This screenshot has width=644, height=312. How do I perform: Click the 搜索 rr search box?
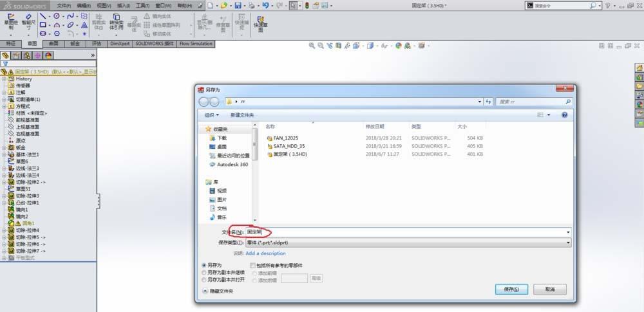click(x=533, y=102)
